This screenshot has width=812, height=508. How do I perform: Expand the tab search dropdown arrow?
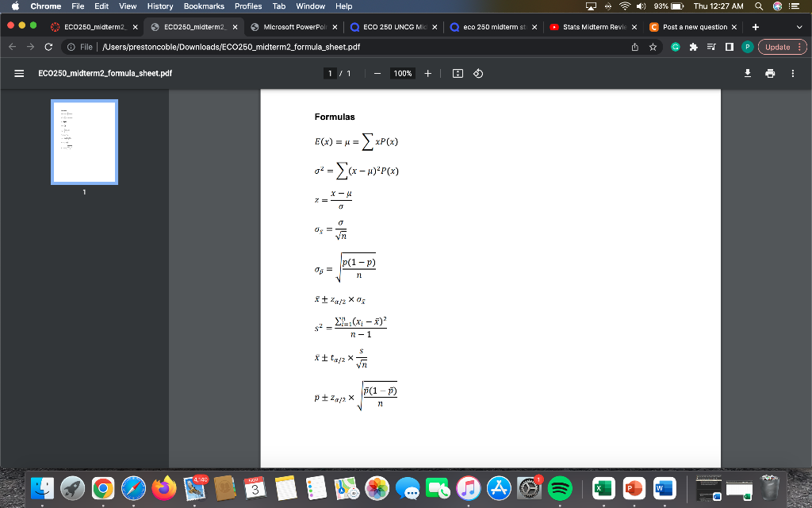[799, 27]
